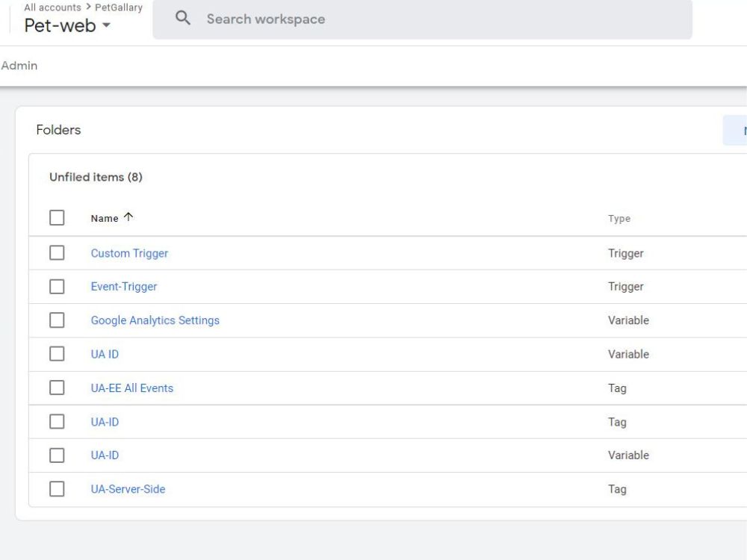Check the UA ID row checkbox

coord(57,354)
